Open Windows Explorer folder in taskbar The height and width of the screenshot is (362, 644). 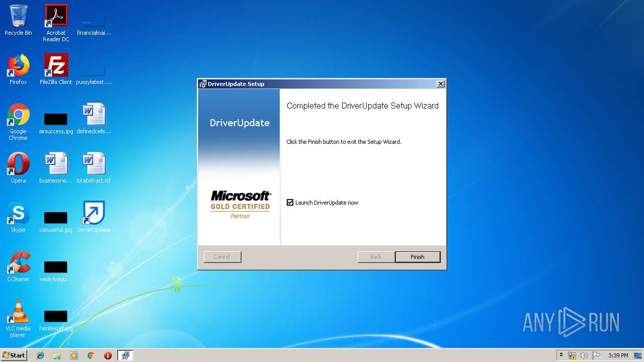(57, 355)
